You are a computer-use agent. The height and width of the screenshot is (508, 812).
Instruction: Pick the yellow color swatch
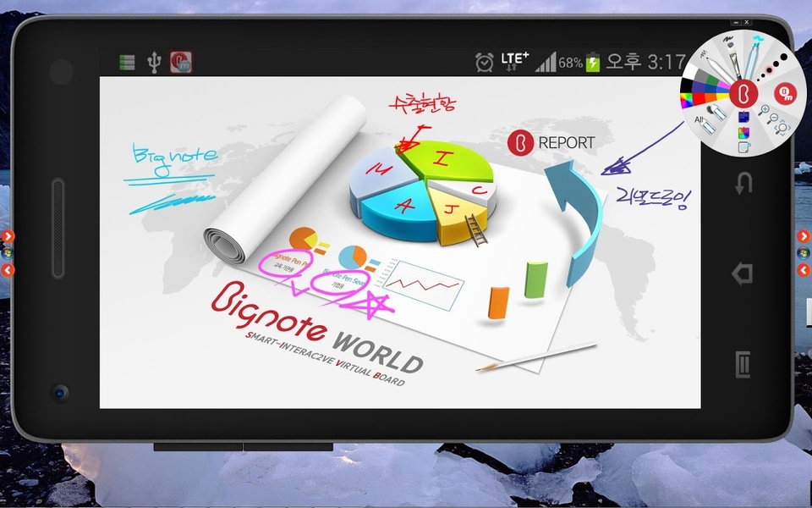coord(723,97)
